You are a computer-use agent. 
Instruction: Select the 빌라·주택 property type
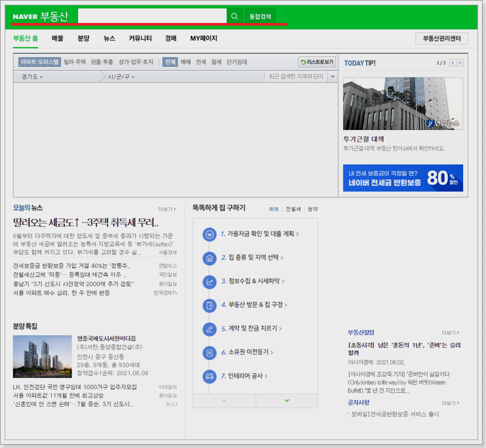click(x=75, y=62)
